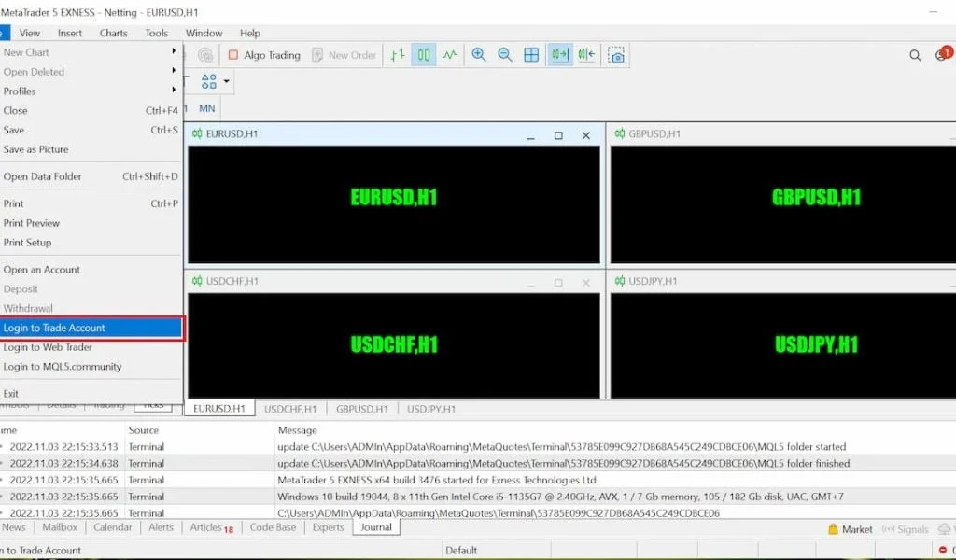Zoom out of the chart
This screenshot has height=560, width=956.
(504, 54)
